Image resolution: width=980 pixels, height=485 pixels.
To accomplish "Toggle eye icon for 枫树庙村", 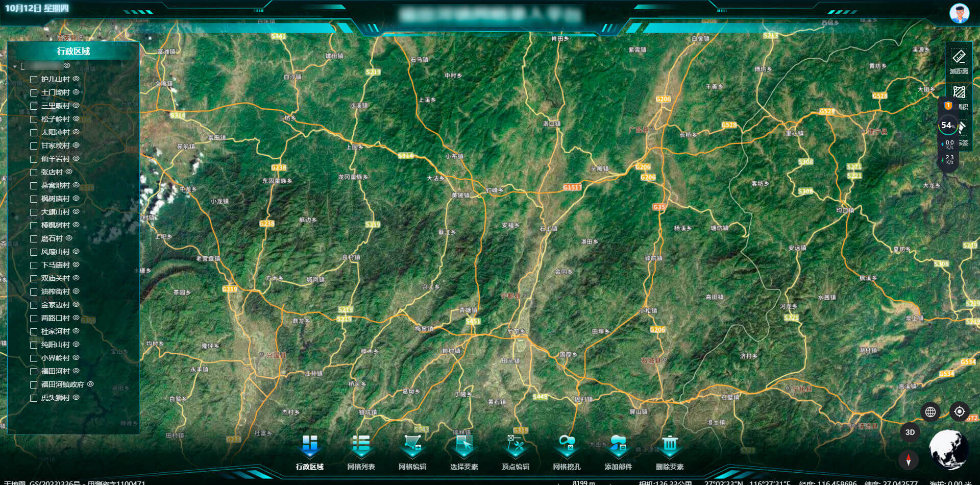I will pyautogui.click(x=76, y=198).
